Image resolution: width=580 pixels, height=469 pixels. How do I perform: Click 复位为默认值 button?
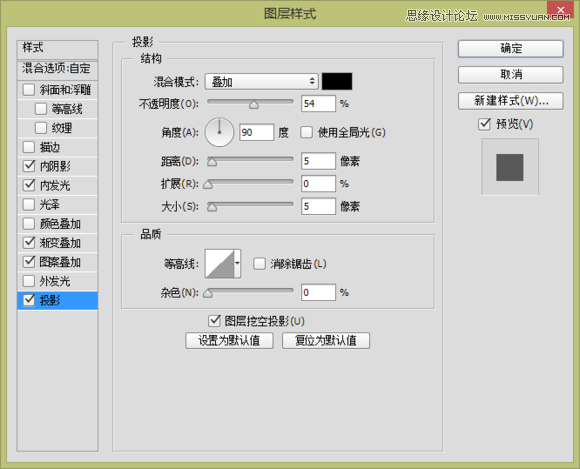(x=326, y=340)
